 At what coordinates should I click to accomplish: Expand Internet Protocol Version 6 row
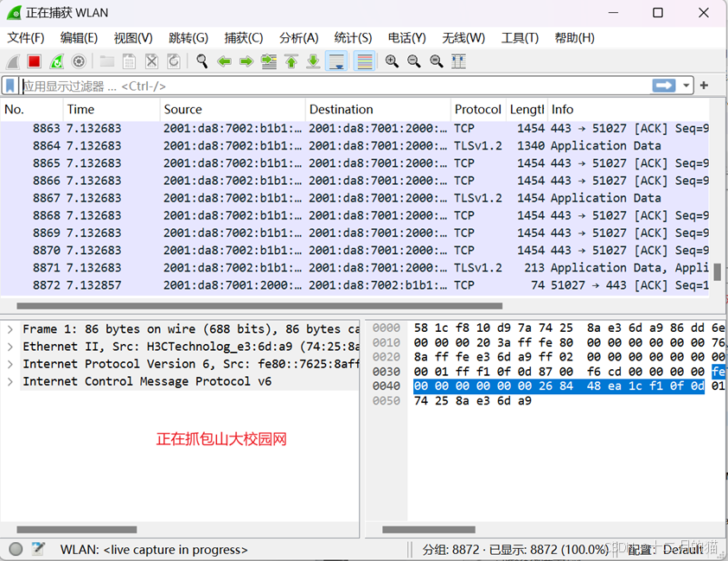click(10, 364)
